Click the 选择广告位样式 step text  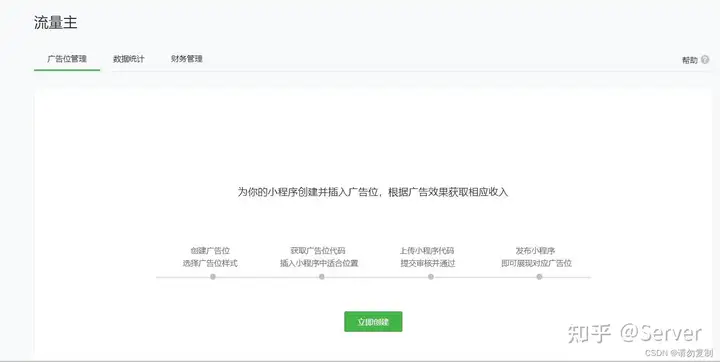pos(210,263)
